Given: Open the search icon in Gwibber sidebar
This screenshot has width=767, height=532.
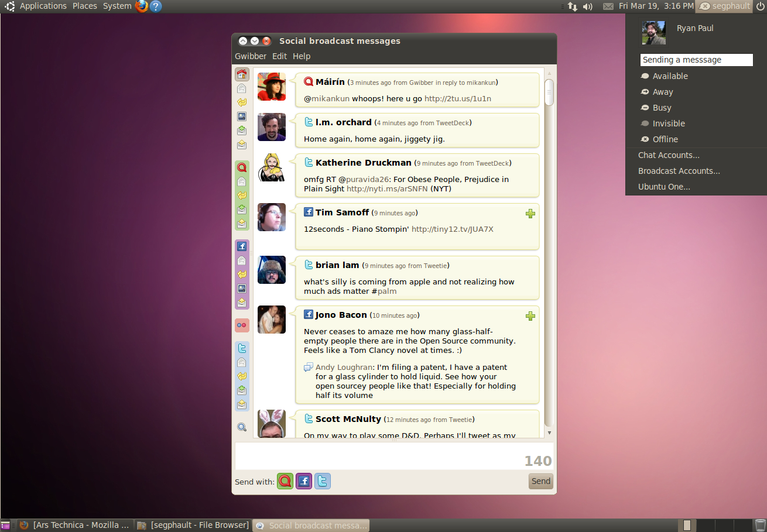Looking at the screenshot, I should [x=242, y=427].
